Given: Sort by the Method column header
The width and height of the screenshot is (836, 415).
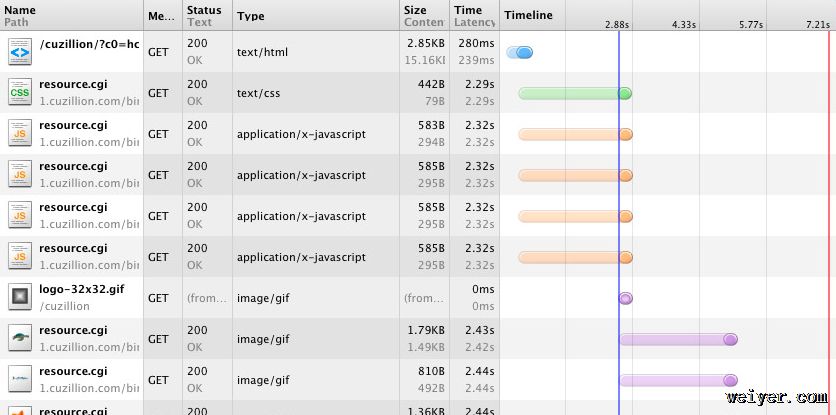Looking at the screenshot, I should click(163, 15).
